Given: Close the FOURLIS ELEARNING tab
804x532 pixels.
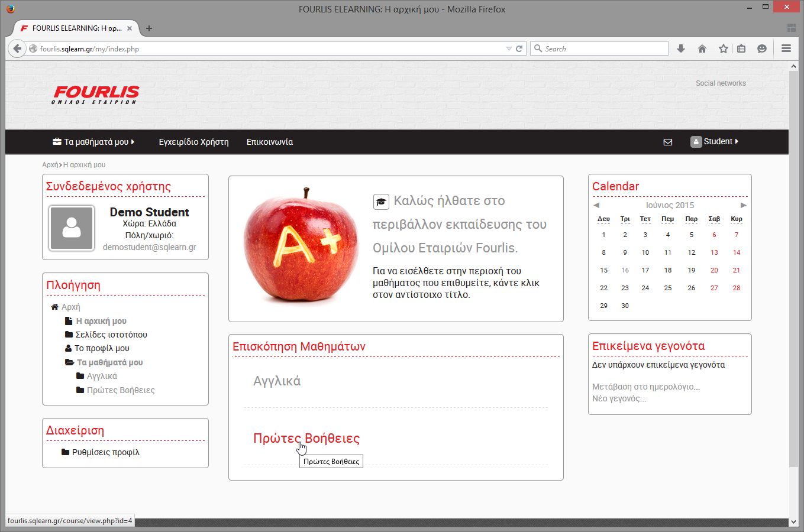Looking at the screenshot, I should (x=130, y=28).
